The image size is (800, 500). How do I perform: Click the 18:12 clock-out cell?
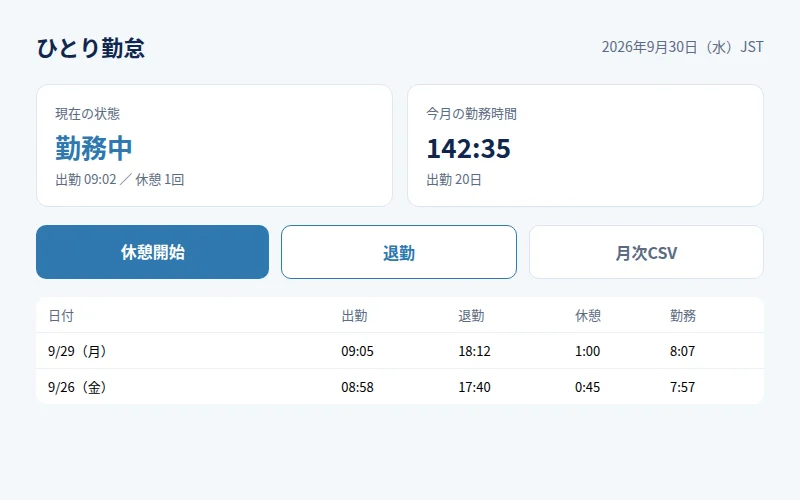click(x=474, y=351)
